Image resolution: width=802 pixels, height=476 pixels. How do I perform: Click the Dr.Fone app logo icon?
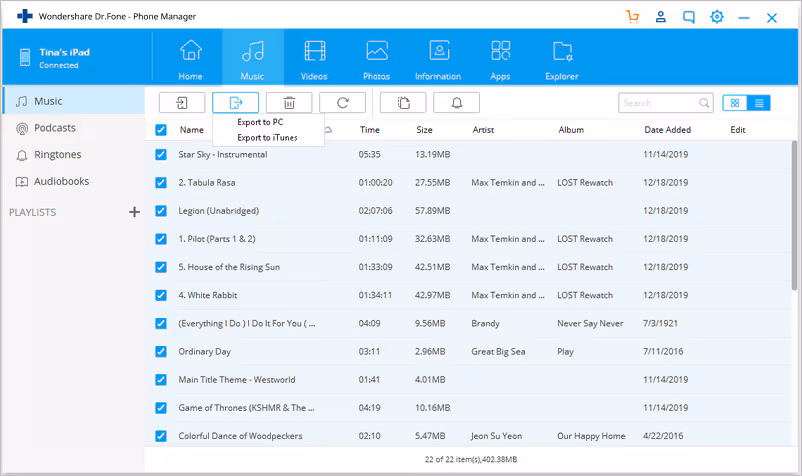25,16
